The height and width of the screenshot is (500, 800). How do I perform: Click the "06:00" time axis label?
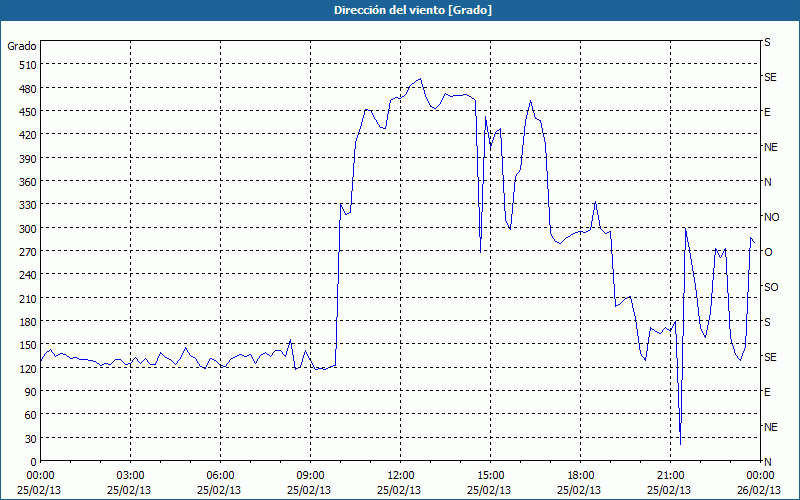pyautogui.click(x=220, y=476)
